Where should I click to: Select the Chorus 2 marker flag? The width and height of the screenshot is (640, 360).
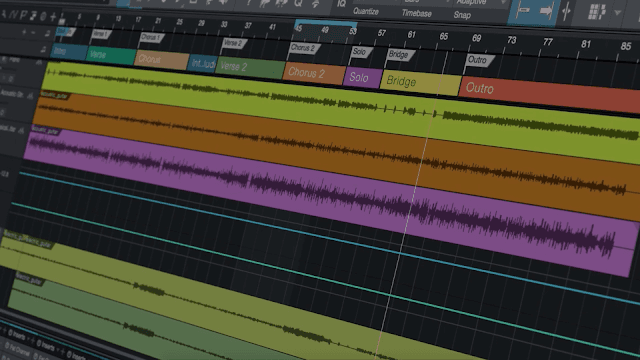(303, 49)
